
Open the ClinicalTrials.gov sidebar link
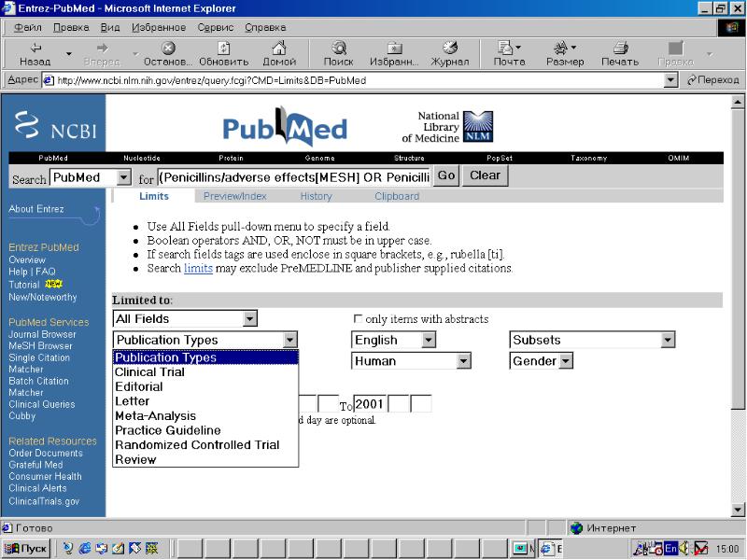coord(44,501)
